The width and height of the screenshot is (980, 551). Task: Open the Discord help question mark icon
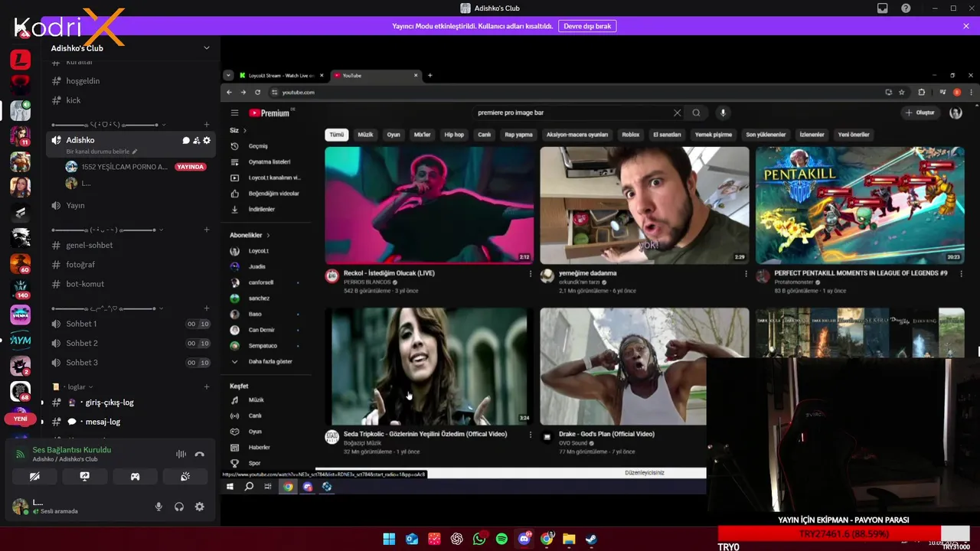coord(906,8)
